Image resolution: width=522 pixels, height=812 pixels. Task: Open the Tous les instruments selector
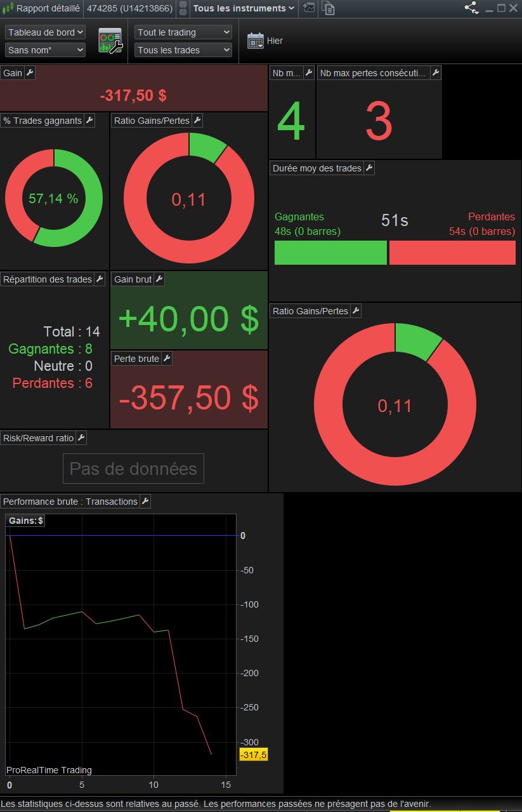pyautogui.click(x=244, y=8)
